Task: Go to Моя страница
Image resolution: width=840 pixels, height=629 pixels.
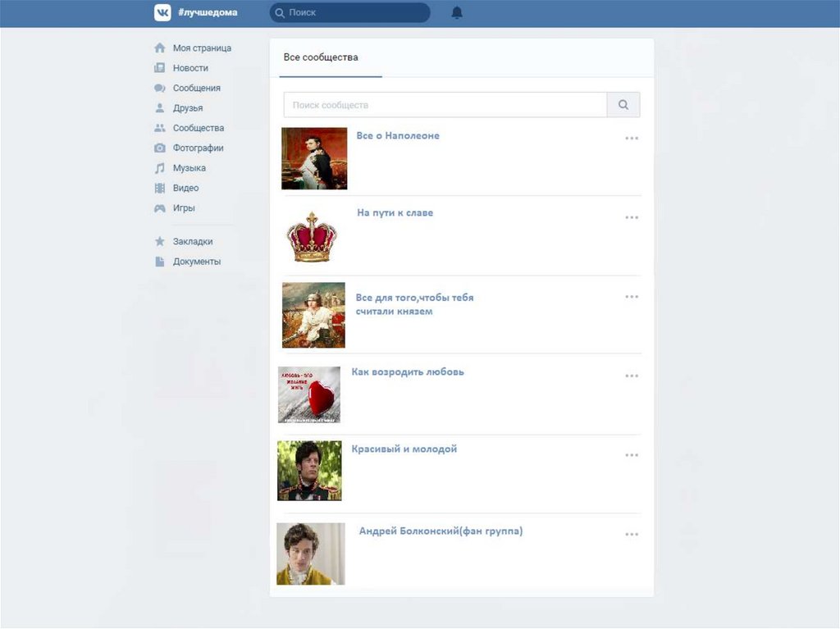Action: (x=202, y=48)
